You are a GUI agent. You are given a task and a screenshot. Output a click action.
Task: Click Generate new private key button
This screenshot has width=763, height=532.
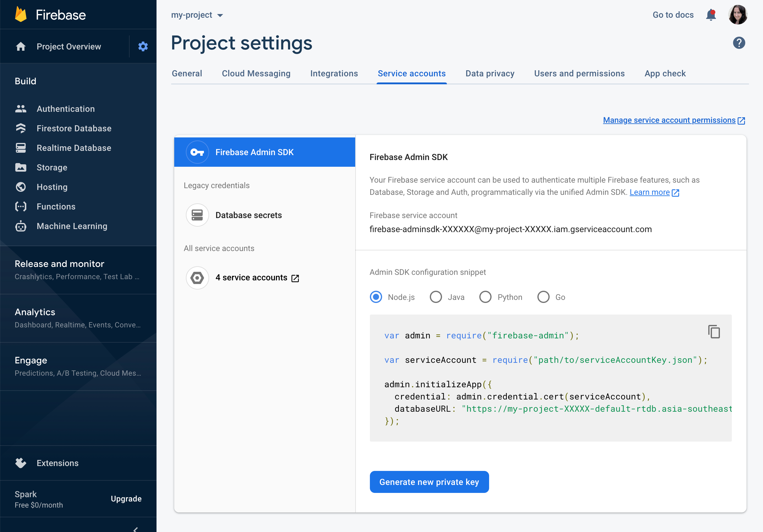click(429, 482)
